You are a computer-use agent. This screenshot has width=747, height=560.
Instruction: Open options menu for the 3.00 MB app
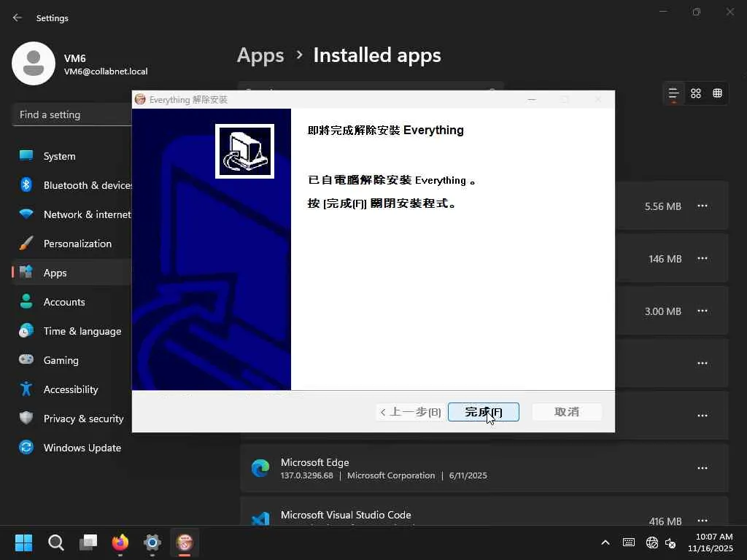click(703, 311)
